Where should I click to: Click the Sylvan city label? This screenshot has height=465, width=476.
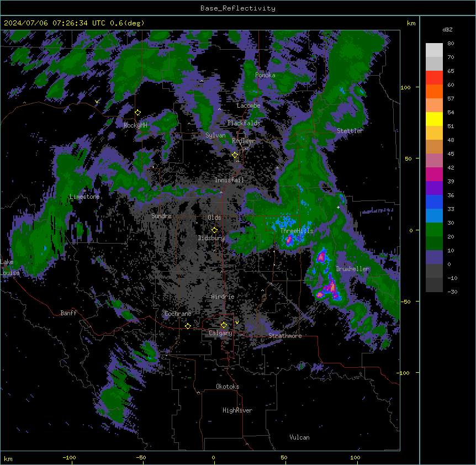pyautogui.click(x=215, y=135)
